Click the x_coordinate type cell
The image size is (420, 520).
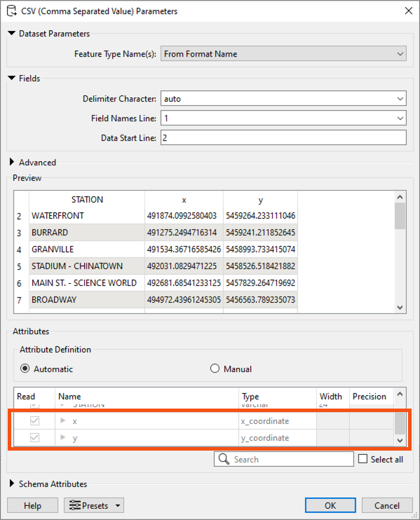click(x=278, y=421)
